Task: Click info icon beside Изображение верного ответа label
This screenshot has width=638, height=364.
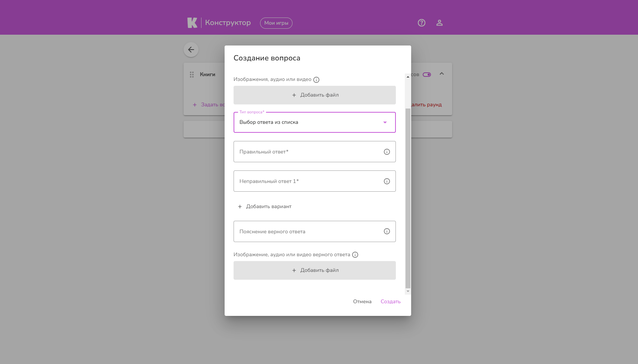Action: tap(355, 255)
